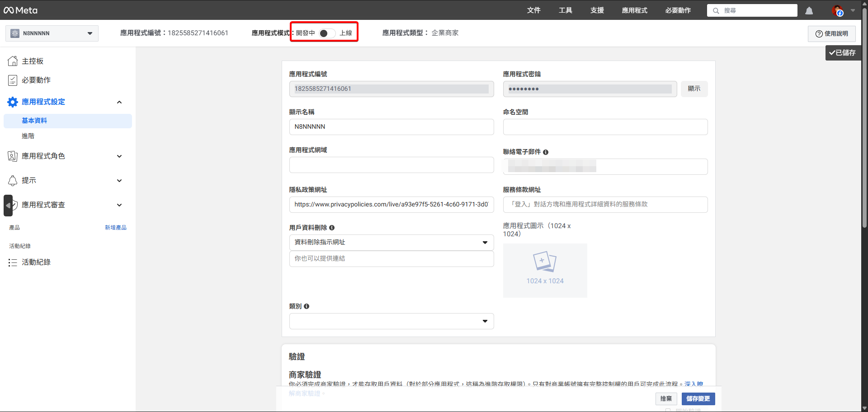
Task: Click 顯示 to reveal the app secret
Action: tap(694, 89)
